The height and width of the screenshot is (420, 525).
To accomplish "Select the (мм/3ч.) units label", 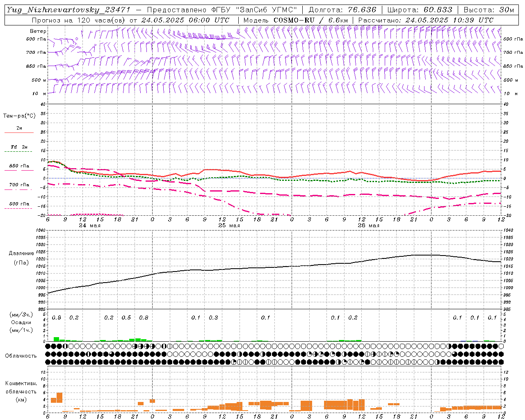I will point(21,315).
